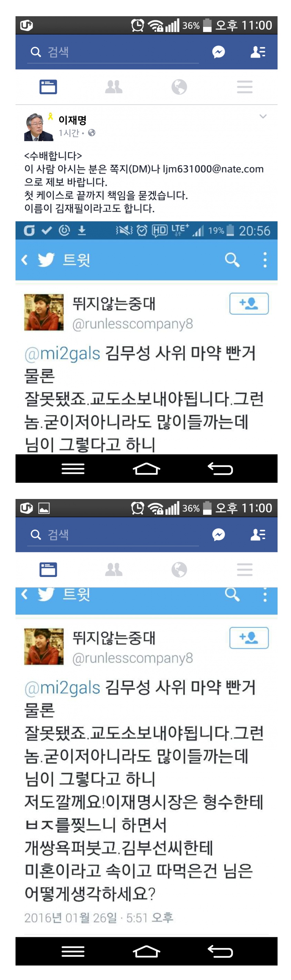
Task: Open the Notifications globe tab at top
Action: click(x=179, y=87)
